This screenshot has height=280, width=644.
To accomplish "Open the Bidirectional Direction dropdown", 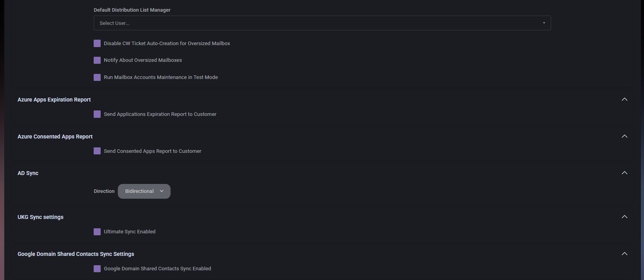I will pos(144,191).
